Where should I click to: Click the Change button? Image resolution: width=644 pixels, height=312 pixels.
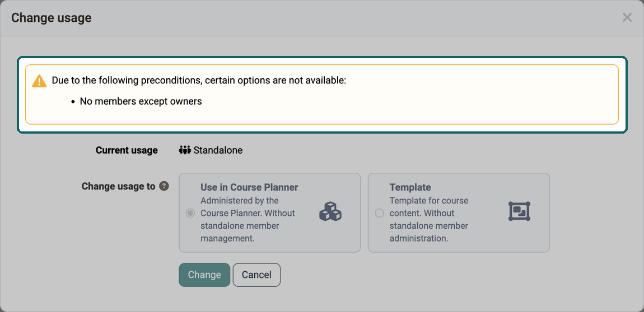click(x=204, y=275)
